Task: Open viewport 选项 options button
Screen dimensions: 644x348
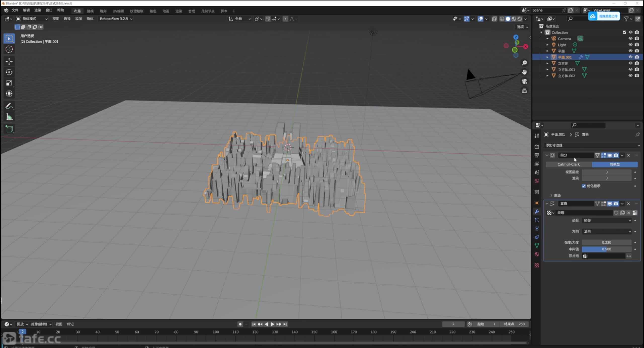Action: coord(522,27)
